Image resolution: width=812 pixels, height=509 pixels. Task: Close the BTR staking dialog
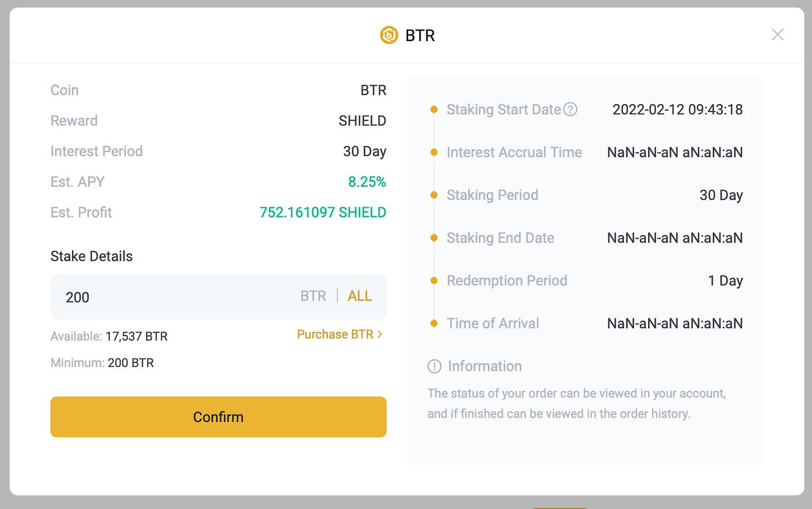777,35
